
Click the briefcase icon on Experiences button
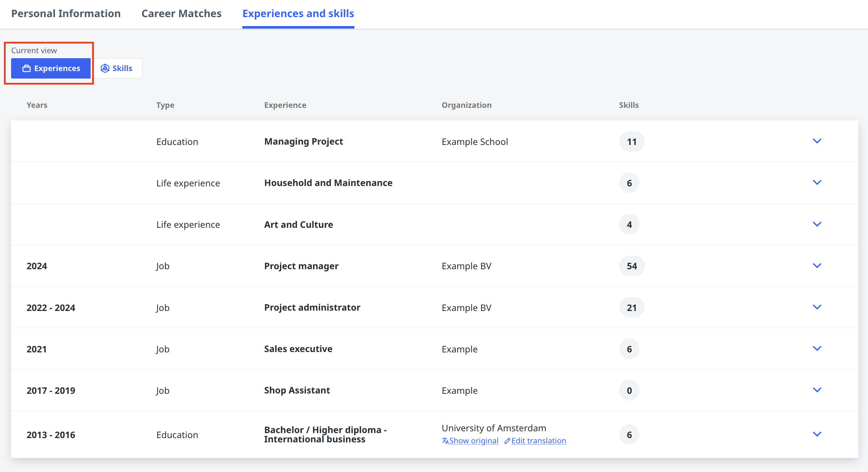click(x=26, y=68)
